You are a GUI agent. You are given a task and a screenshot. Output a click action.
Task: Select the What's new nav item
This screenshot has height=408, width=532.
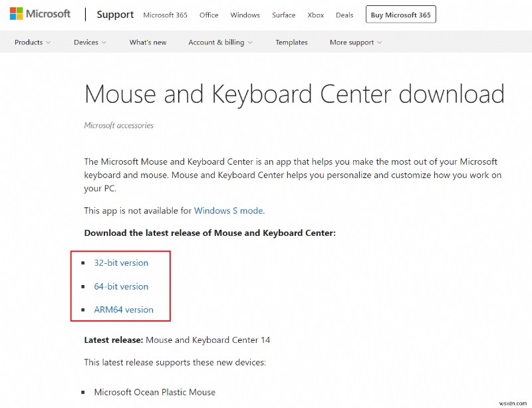148,42
